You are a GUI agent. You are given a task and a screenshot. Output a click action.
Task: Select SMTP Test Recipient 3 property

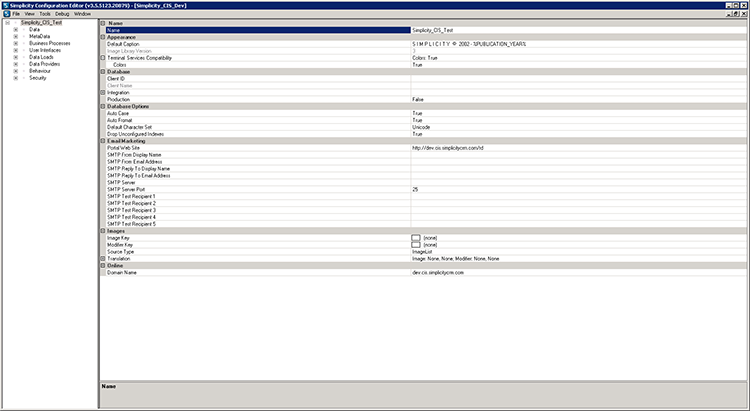click(x=258, y=211)
